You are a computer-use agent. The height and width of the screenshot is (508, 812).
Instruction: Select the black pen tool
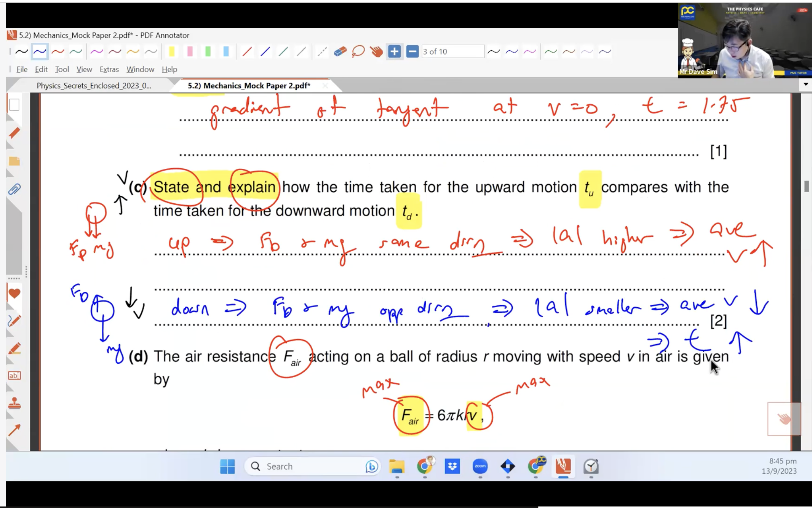coord(22,51)
